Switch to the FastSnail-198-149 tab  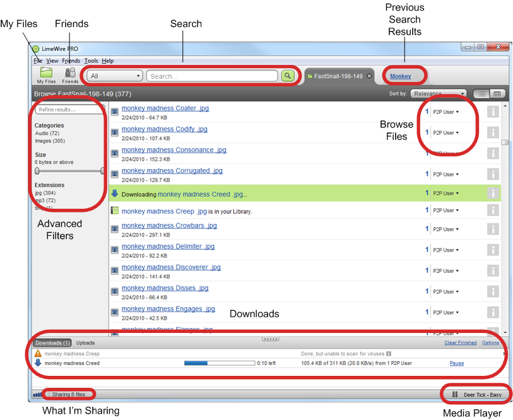(338, 76)
